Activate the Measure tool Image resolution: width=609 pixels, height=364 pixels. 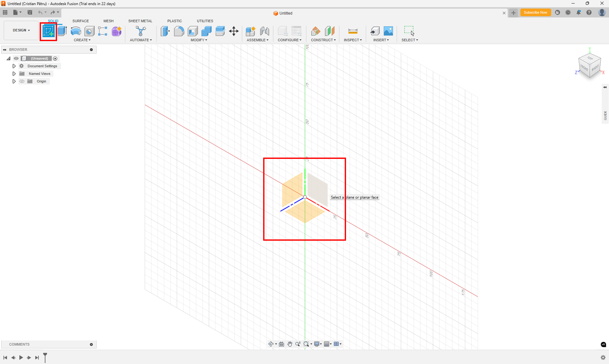tap(353, 31)
